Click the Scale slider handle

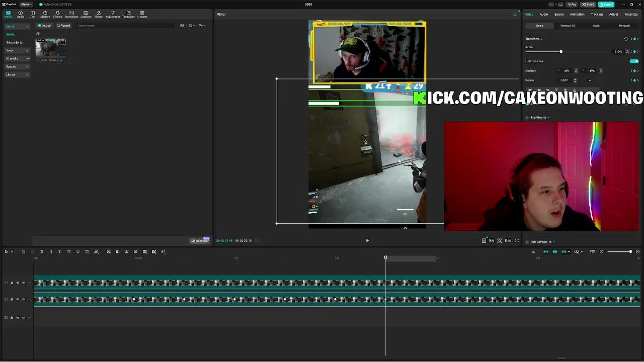click(561, 52)
